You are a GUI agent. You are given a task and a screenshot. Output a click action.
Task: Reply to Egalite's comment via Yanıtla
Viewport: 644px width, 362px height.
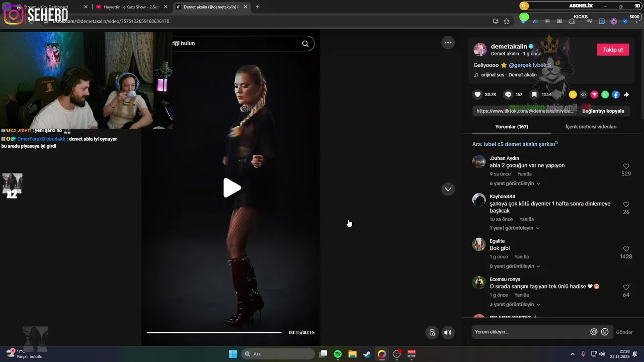522,257
